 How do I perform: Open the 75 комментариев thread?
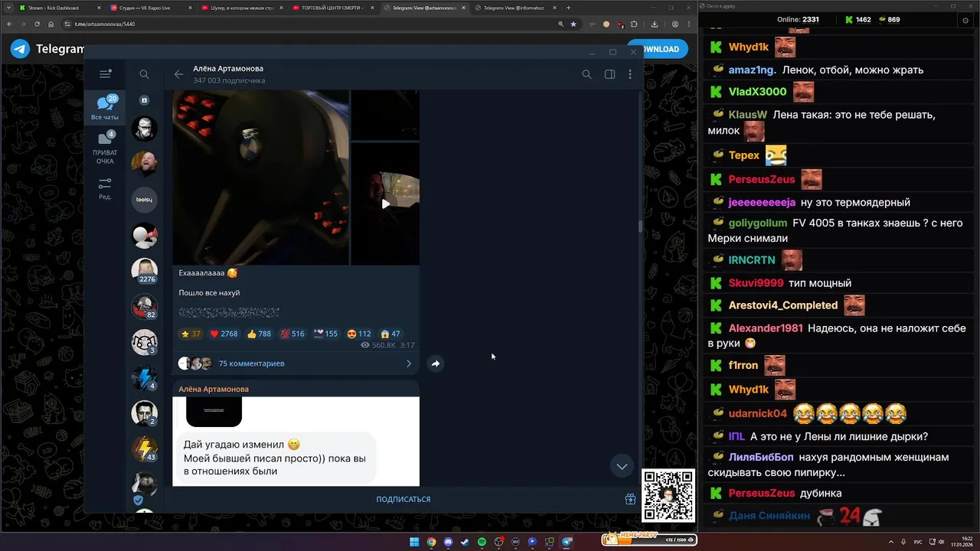(251, 364)
